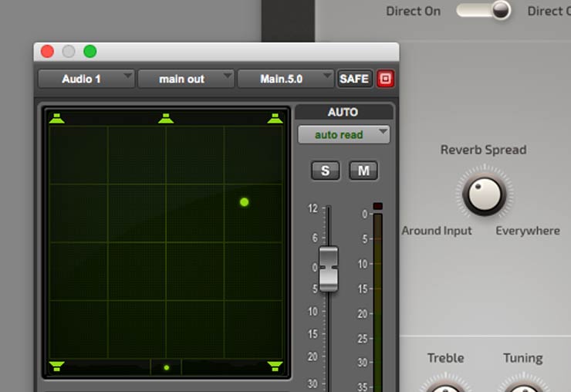
Task: Click the Tuning label
Action: (x=523, y=358)
